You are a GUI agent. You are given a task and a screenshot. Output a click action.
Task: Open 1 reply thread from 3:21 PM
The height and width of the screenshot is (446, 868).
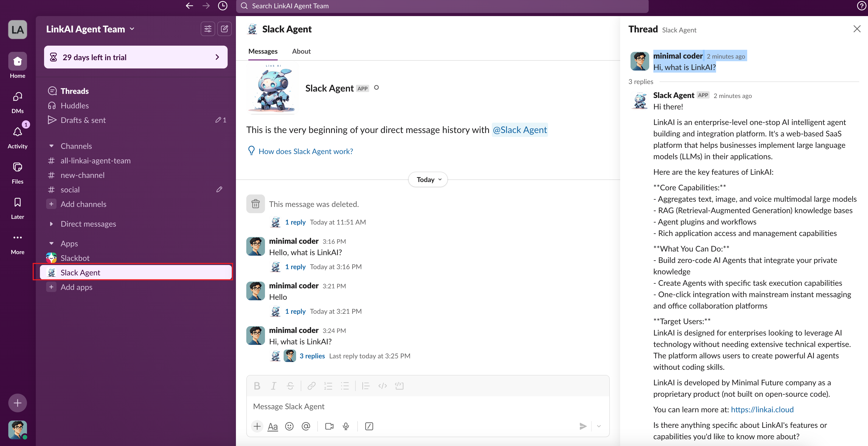point(295,311)
